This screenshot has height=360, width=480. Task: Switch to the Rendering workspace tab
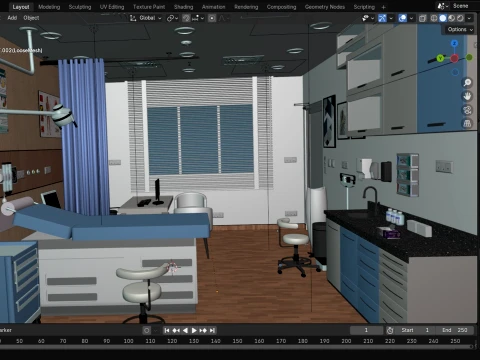(246, 7)
